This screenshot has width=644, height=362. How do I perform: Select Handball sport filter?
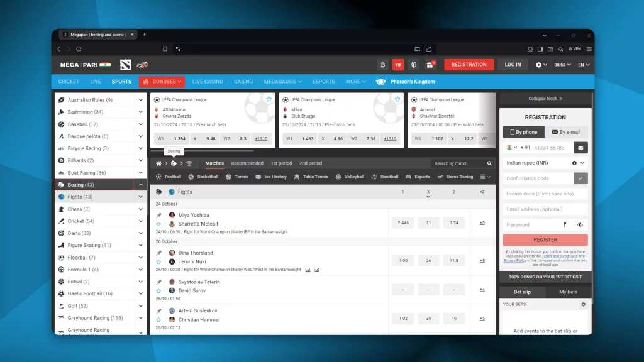click(385, 177)
